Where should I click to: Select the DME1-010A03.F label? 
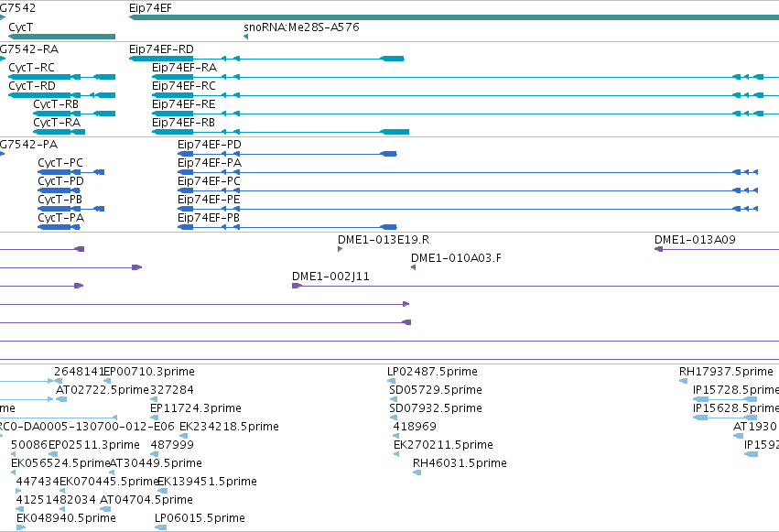[456, 258]
